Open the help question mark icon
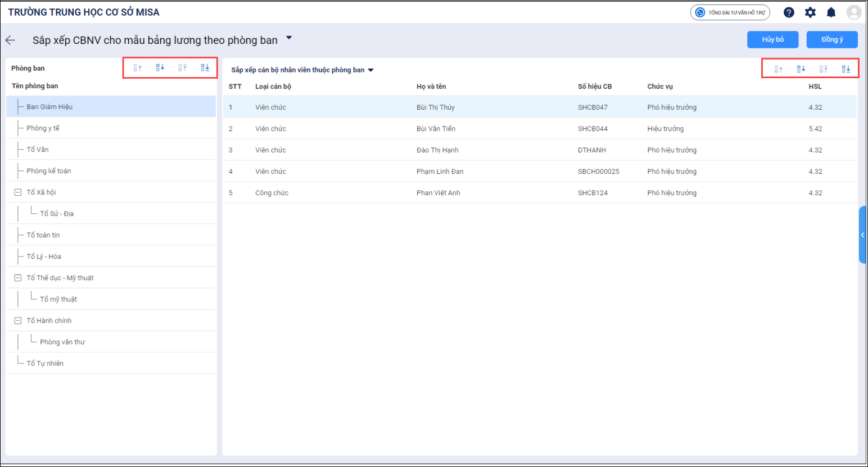The width and height of the screenshot is (868, 467). coord(789,12)
